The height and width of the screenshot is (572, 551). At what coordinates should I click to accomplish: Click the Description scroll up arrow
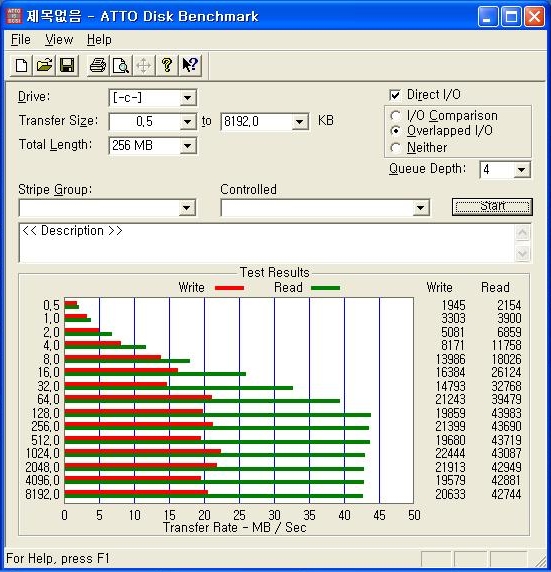[x=522, y=233]
